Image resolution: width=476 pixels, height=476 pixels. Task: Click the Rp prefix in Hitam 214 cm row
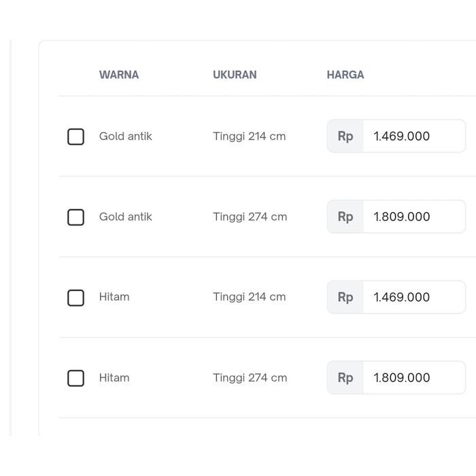click(x=345, y=297)
